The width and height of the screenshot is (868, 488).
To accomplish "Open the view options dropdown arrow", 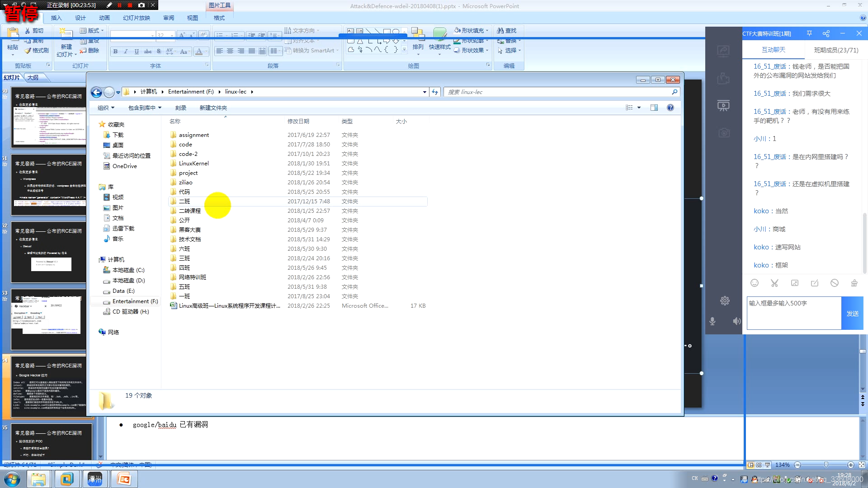I will tap(639, 108).
